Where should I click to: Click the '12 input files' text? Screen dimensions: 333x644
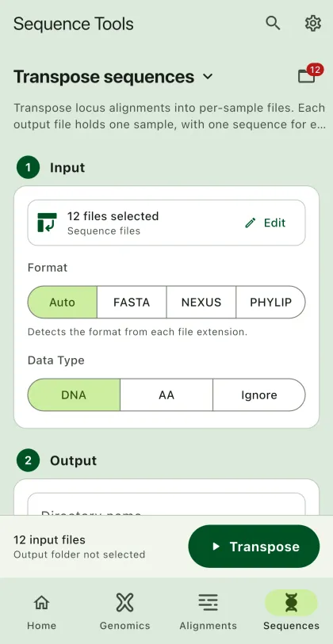click(x=49, y=539)
